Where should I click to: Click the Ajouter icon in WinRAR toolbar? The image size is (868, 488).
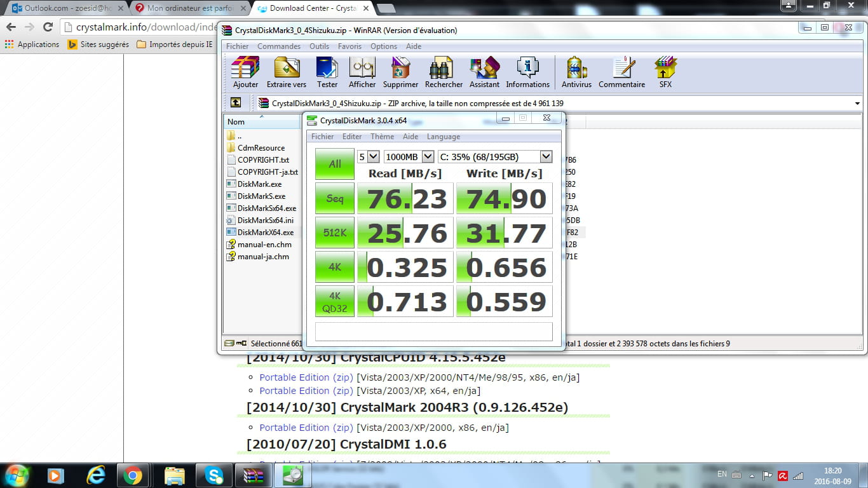(245, 72)
